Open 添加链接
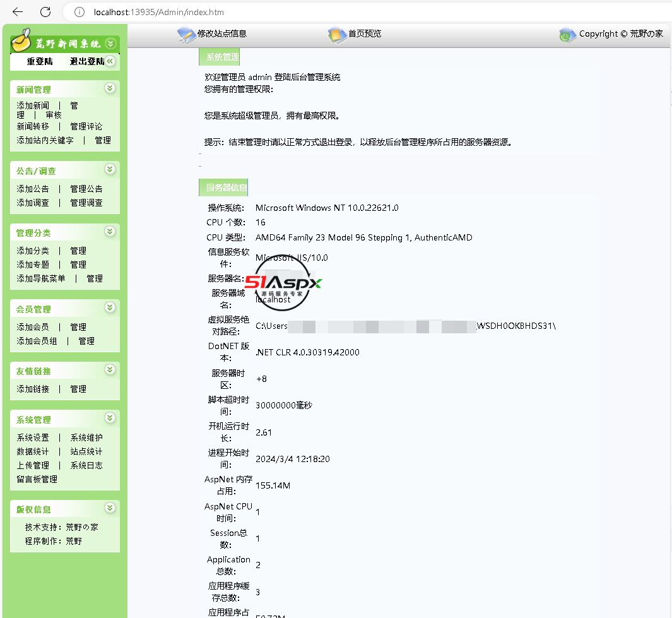The image size is (672, 618). coord(33,389)
